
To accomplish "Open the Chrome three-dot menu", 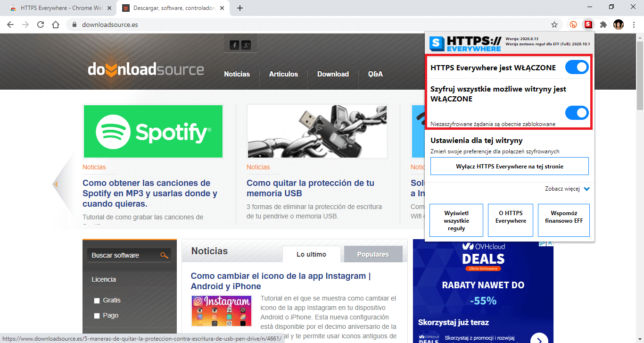I will click(634, 25).
